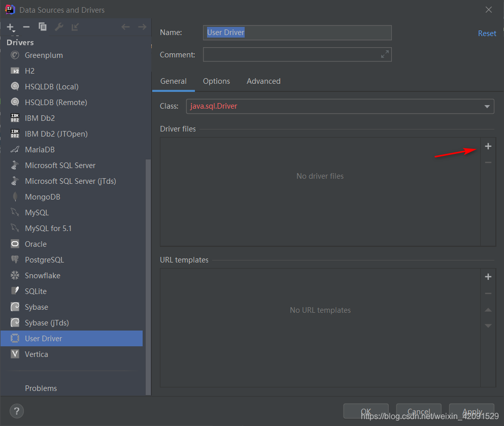Click the Apply button
This screenshot has width=504, height=426.
click(472, 411)
